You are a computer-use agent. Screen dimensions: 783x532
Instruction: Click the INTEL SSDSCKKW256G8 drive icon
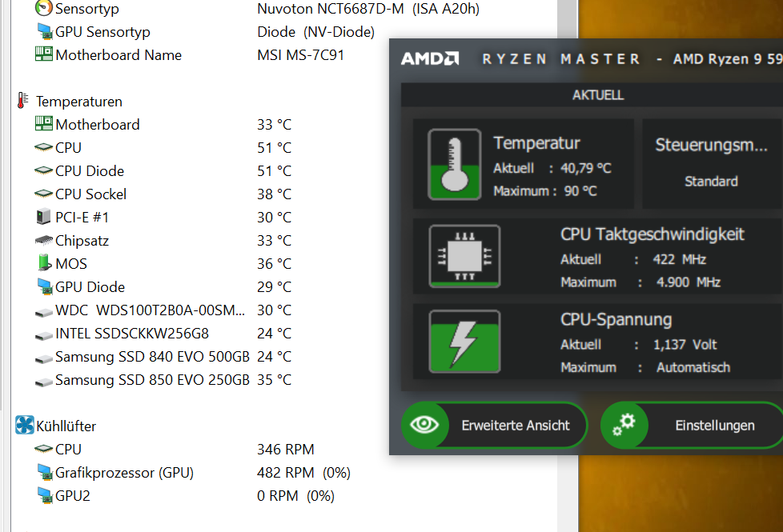[x=44, y=335]
